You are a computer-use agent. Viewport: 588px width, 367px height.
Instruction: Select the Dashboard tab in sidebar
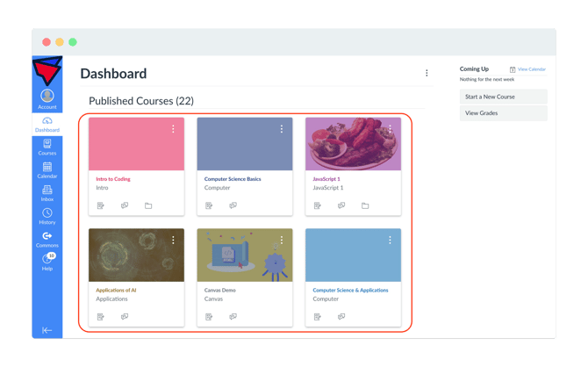click(x=47, y=125)
